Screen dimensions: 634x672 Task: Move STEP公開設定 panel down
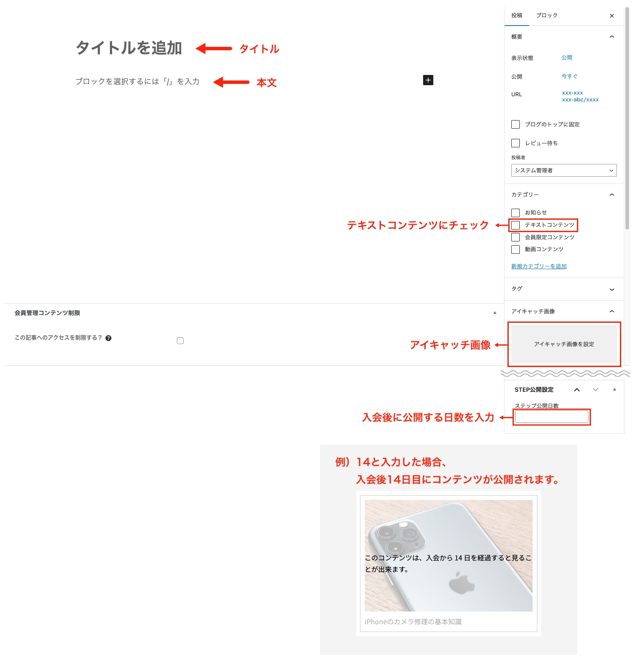[x=595, y=390]
